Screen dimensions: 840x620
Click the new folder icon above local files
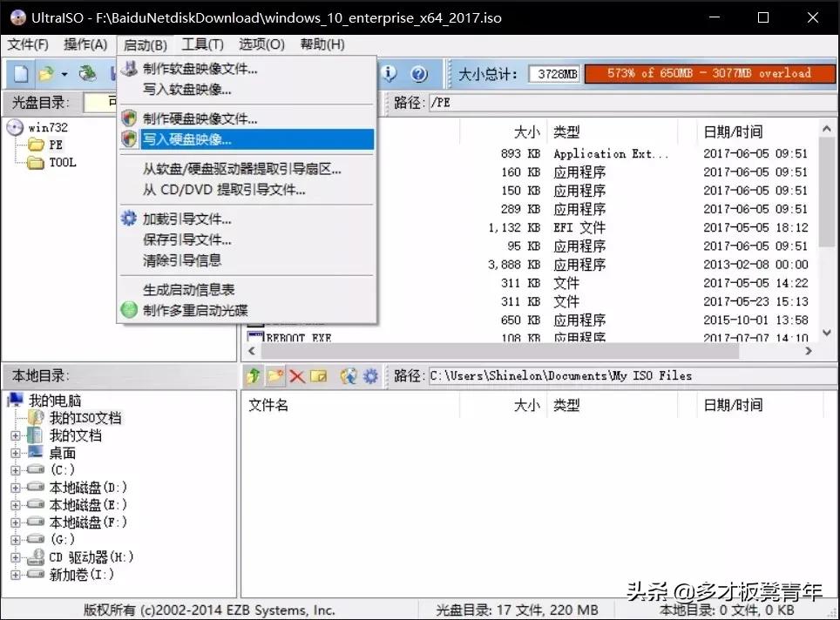point(275,375)
